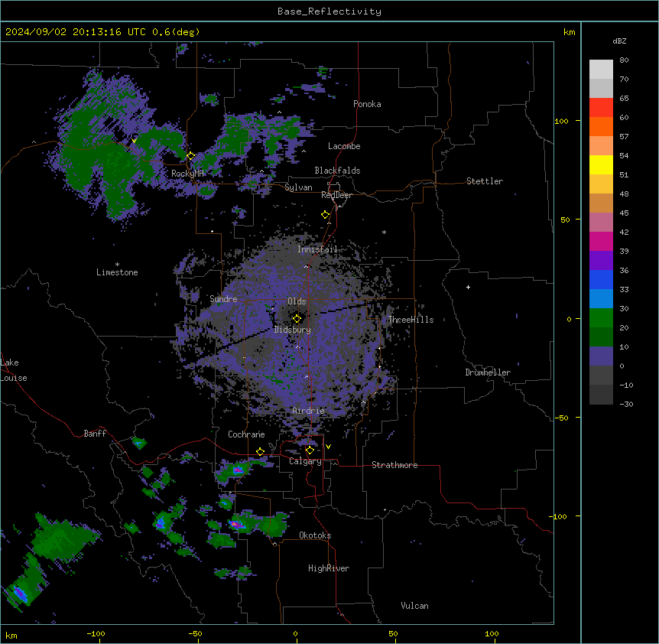Click the Vulcan label
659x644 pixels.
tap(415, 606)
